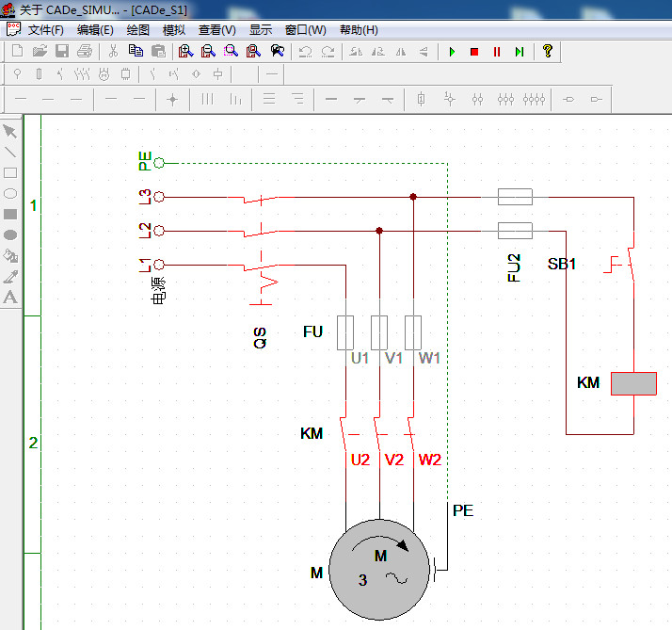
Task: Open a file with the folder icon
Action: pyautogui.click(x=40, y=51)
